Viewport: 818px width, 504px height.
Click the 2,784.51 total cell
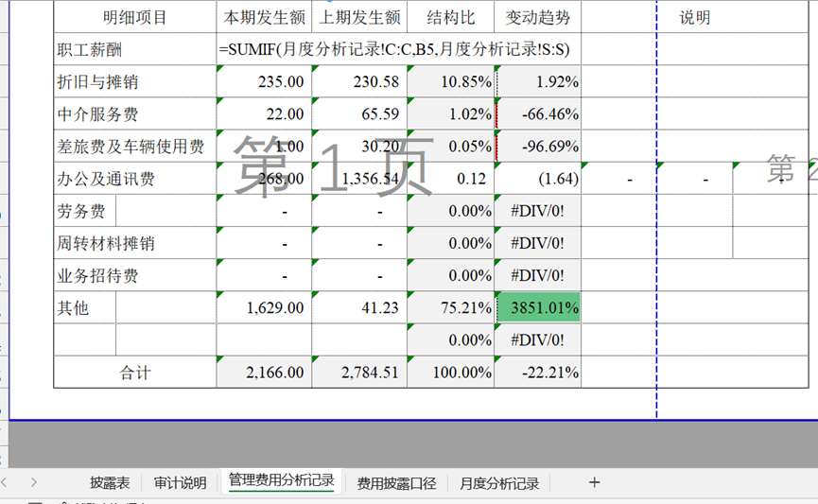pos(359,373)
